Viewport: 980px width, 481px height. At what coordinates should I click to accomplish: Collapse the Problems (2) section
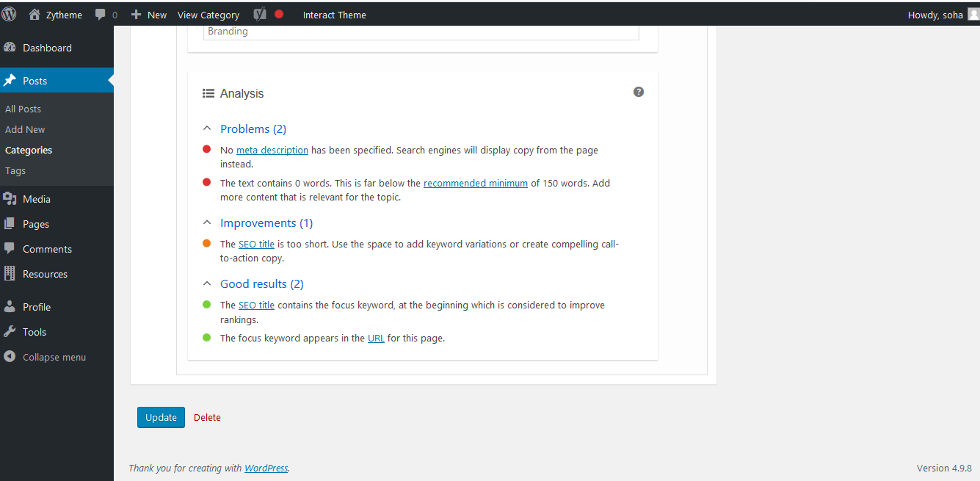244,129
